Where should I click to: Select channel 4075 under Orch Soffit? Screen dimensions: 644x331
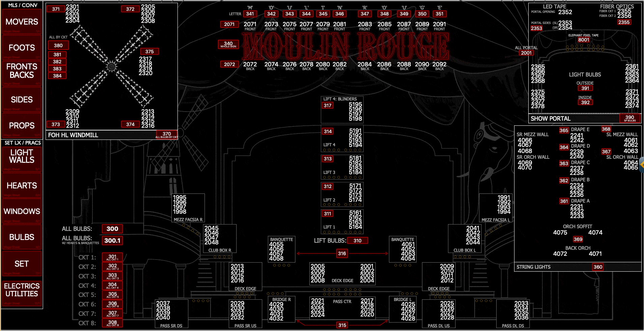[x=560, y=233]
